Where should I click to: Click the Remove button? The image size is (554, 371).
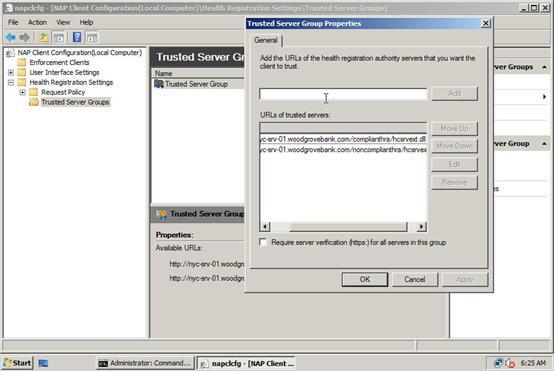coord(455,182)
